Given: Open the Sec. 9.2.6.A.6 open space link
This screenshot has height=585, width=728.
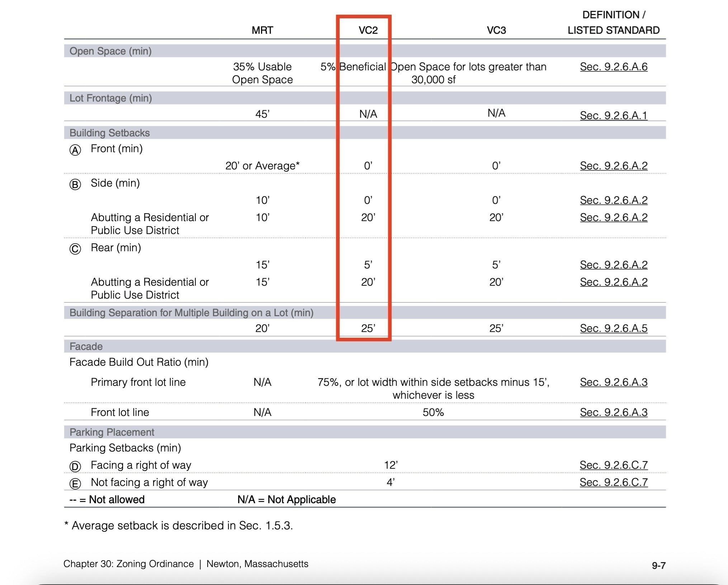Looking at the screenshot, I should point(613,67).
